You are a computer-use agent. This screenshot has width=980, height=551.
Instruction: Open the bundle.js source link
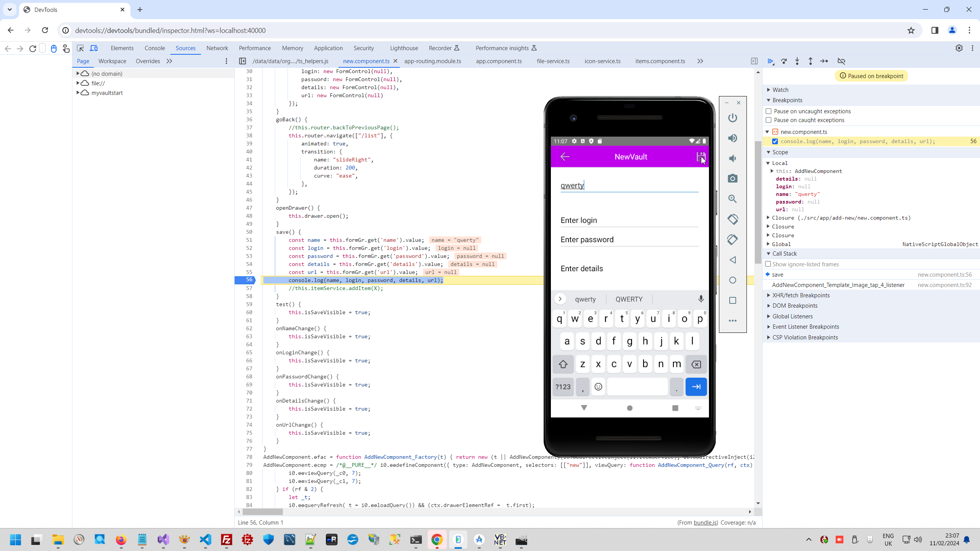(705, 523)
